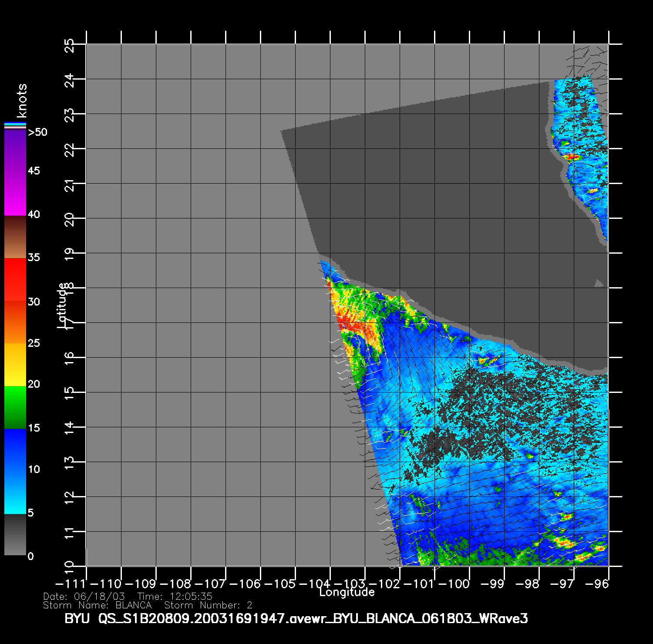
Task: Select the brown 35–40 knots legend band
Action: [15, 237]
